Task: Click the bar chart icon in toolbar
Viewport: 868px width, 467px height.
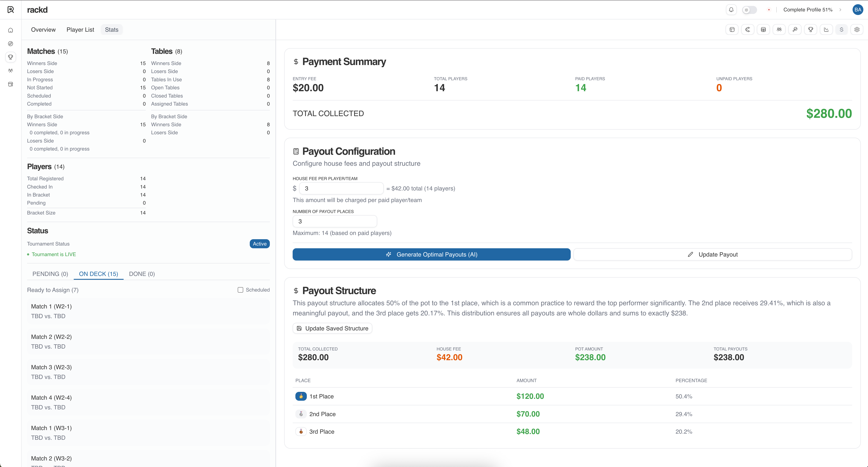Action: [x=826, y=30]
